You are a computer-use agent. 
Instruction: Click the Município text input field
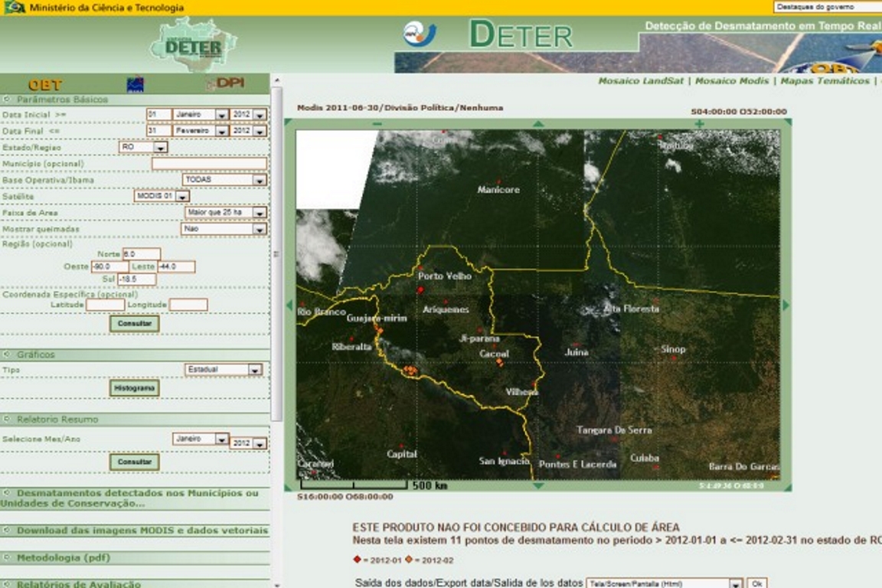click(209, 164)
